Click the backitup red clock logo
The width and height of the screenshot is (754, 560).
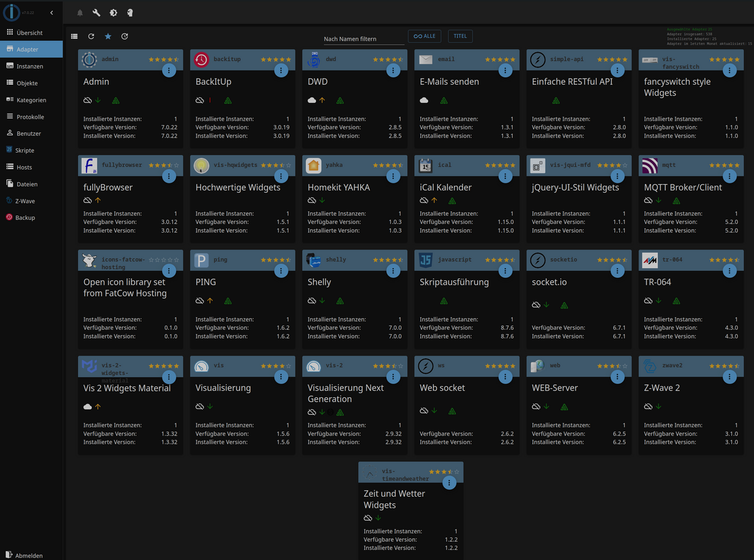coord(201,60)
